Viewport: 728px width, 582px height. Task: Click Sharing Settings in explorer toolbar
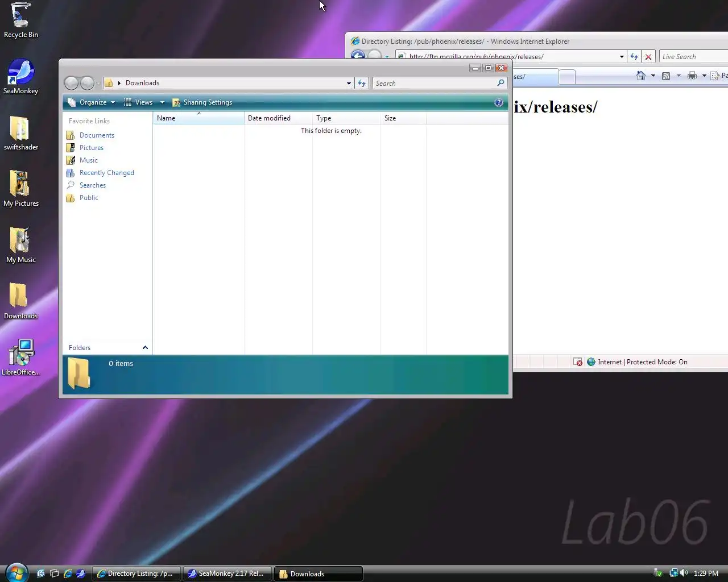[x=202, y=102]
